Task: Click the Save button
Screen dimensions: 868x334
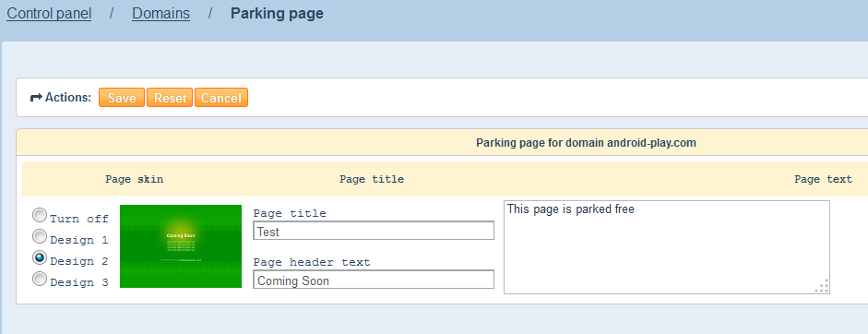Action: coord(122,98)
